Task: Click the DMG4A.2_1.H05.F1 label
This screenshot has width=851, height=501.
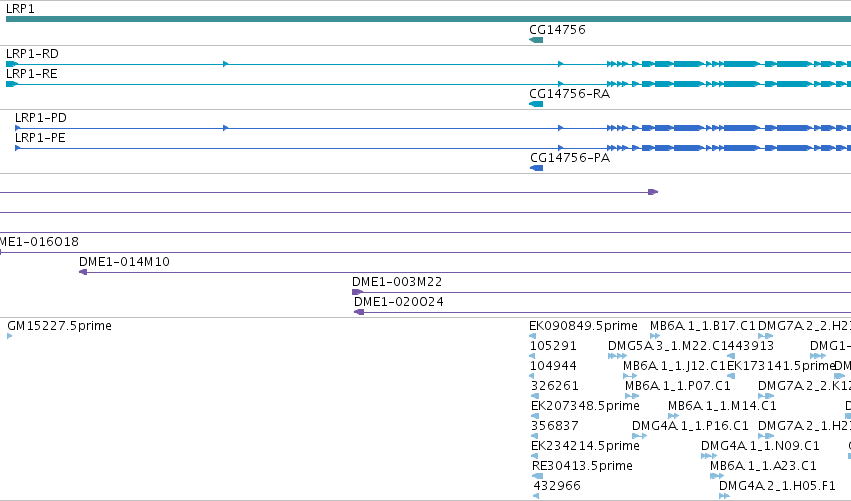Action: [777, 486]
